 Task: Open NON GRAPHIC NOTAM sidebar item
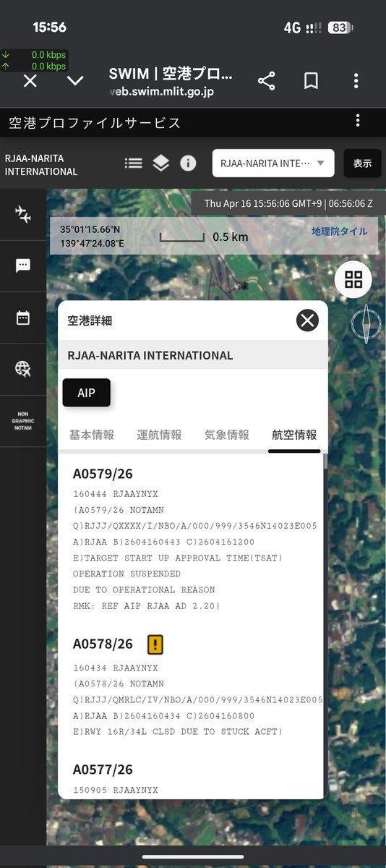(x=23, y=421)
